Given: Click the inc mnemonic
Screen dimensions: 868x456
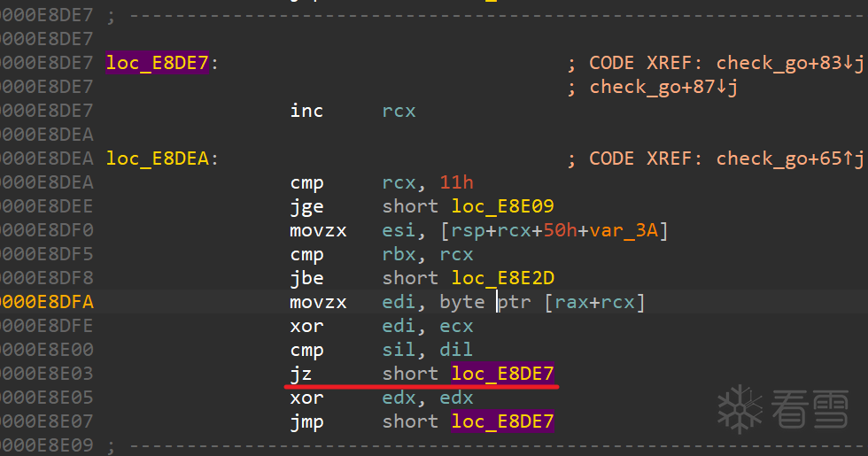Looking at the screenshot, I should [306, 111].
